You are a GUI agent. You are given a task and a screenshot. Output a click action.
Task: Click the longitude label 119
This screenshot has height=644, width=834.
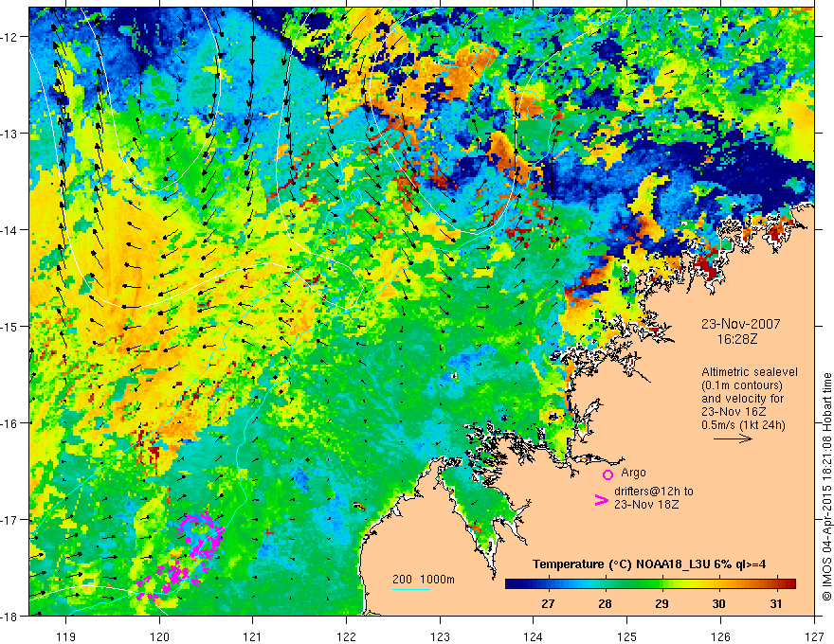66,636
